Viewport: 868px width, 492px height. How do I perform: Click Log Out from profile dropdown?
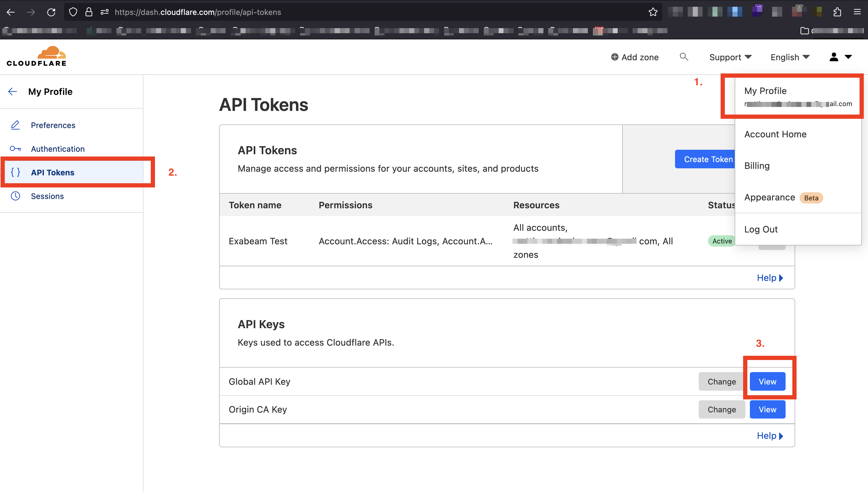coord(762,229)
